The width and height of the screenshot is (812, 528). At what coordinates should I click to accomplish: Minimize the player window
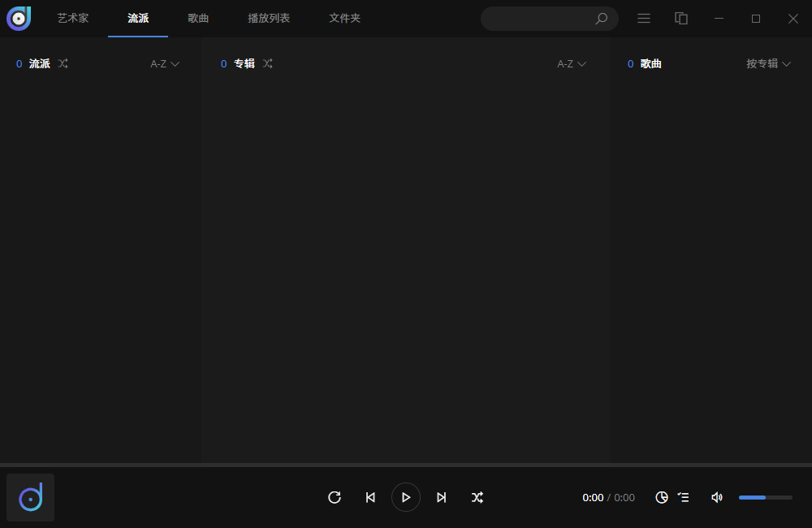[719, 19]
